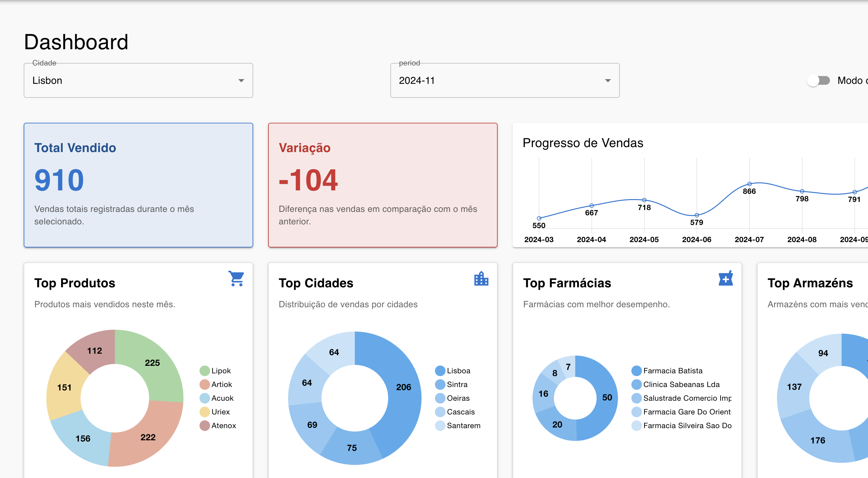
Task: Click the 69 slice in Top Cidades
Action: [312, 425]
